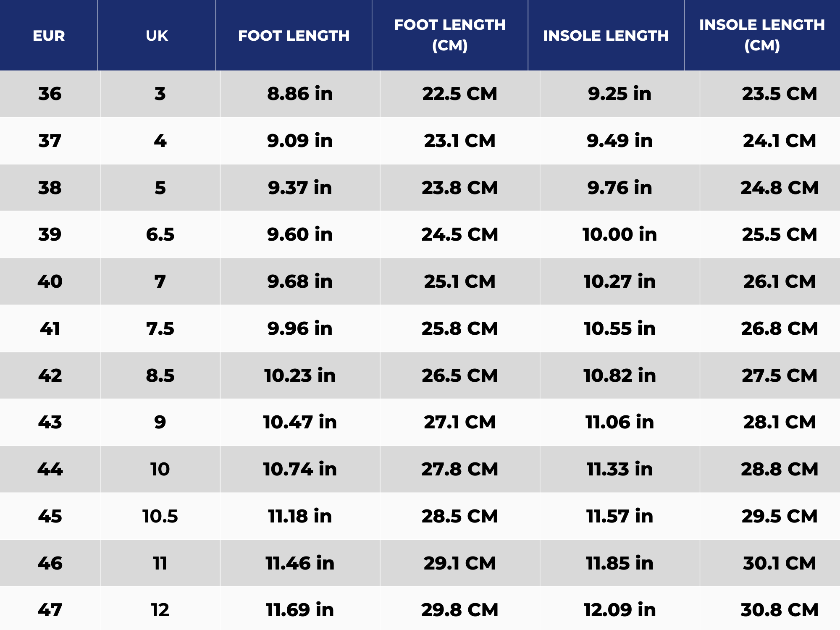The width and height of the screenshot is (840, 630).
Task: Select EUR size 41 cell
Action: point(50,328)
